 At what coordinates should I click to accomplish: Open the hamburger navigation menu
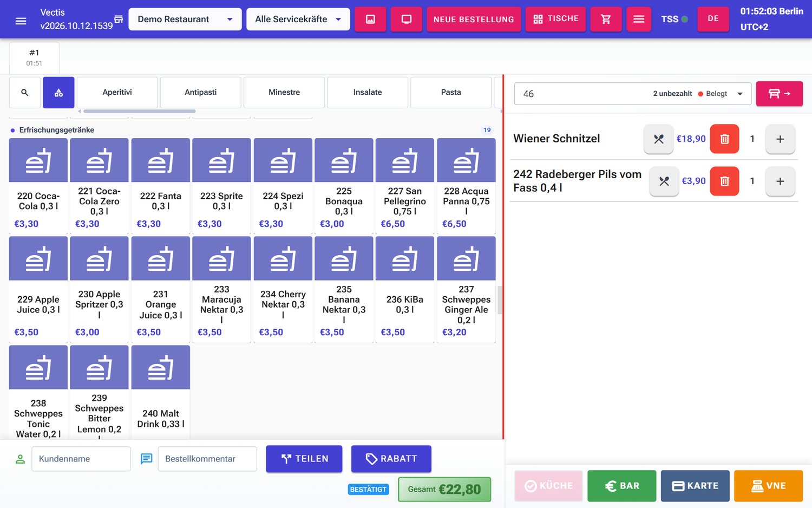point(21,21)
